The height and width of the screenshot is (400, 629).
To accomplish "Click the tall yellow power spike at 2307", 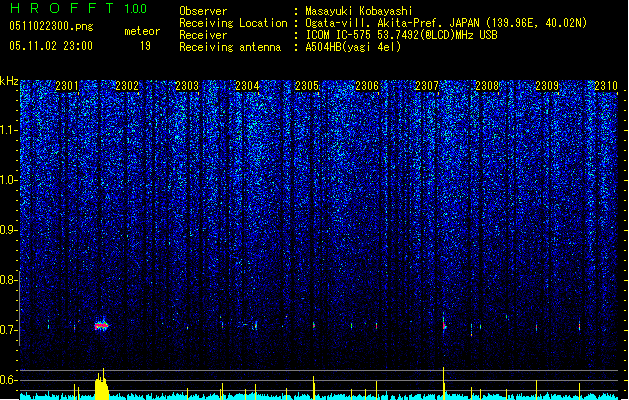I will [x=444, y=382].
